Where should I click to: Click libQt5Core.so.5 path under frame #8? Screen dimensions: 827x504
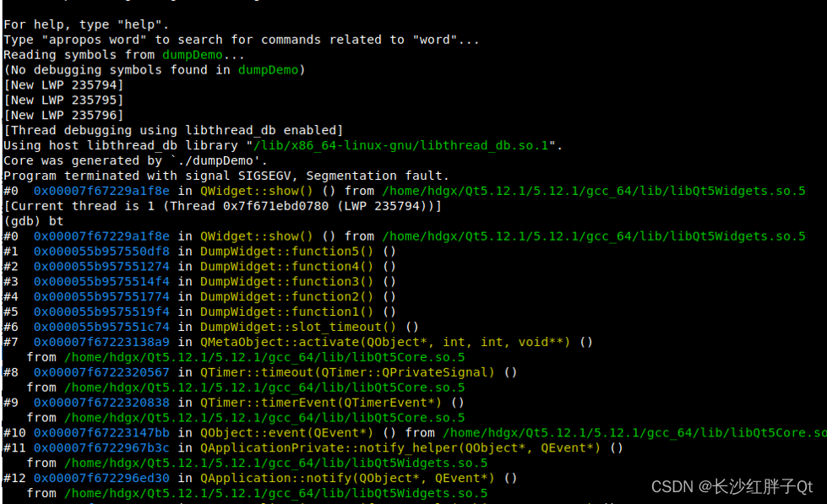[264, 387]
